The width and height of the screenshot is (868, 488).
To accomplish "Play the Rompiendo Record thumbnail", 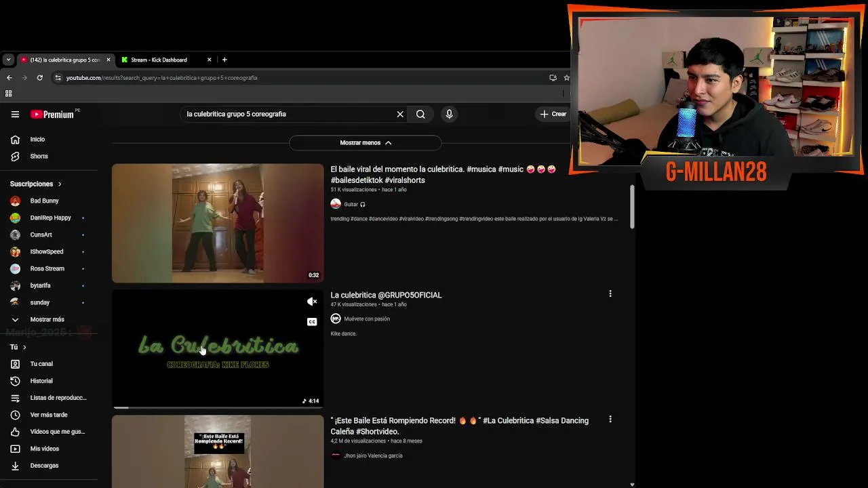I will click(x=218, y=451).
